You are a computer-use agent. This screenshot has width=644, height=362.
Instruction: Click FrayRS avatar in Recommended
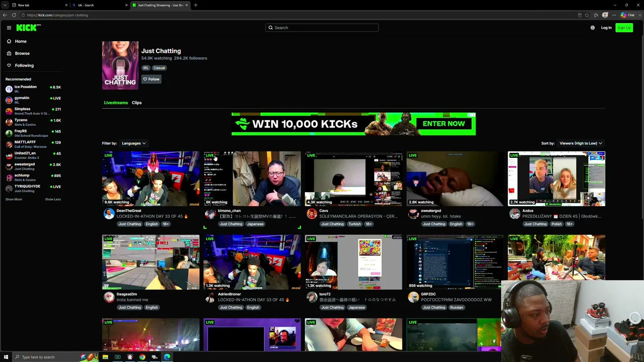point(9,133)
